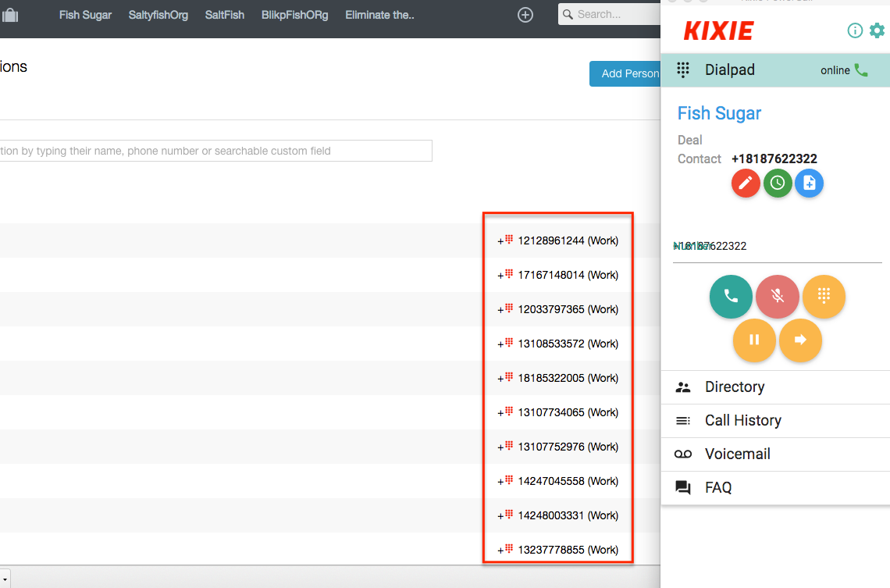Expand the Voicemail section
890x588 pixels.
(x=737, y=454)
